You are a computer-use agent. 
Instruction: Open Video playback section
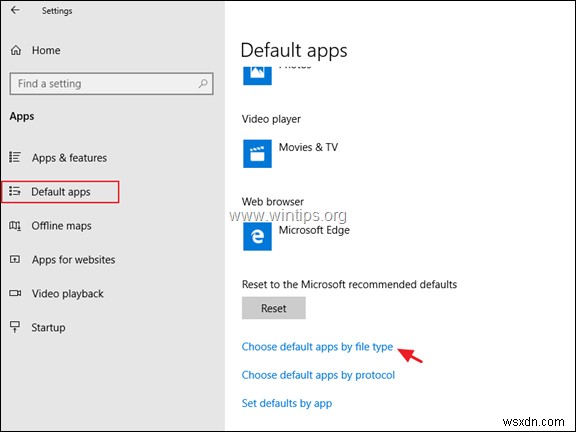point(68,294)
